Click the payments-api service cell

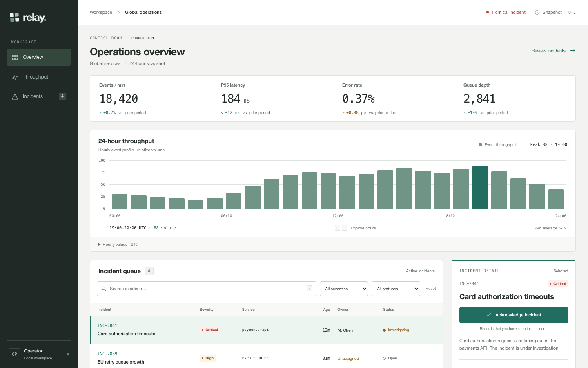[x=255, y=330]
